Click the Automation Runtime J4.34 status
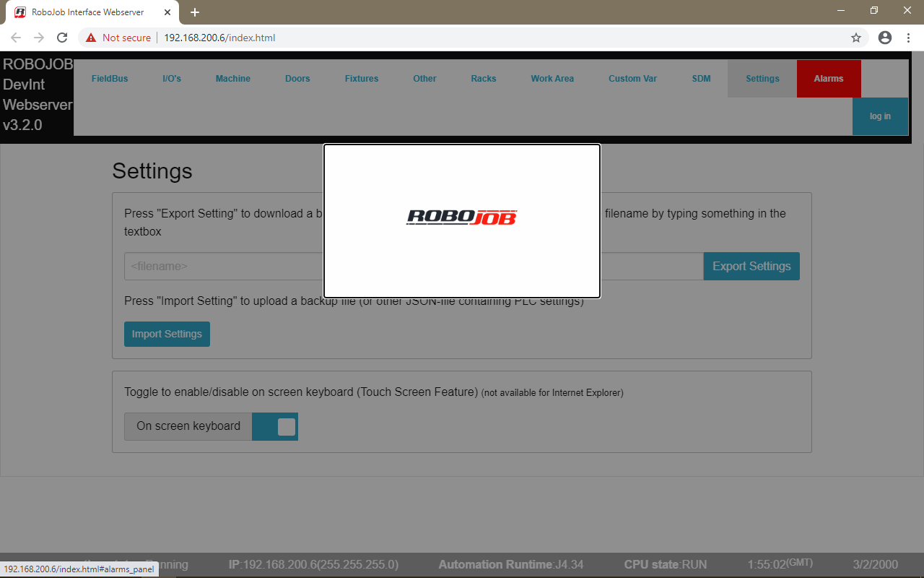 click(511, 564)
